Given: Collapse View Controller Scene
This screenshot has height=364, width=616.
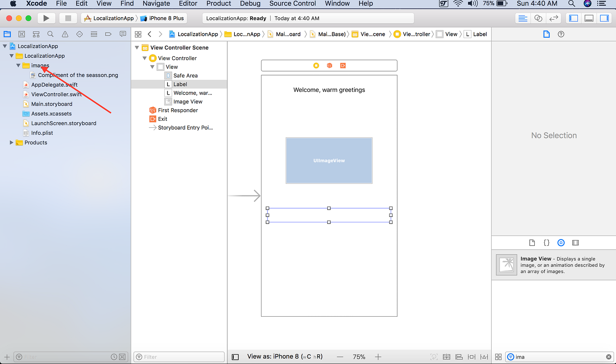Looking at the screenshot, I should pos(137,48).
